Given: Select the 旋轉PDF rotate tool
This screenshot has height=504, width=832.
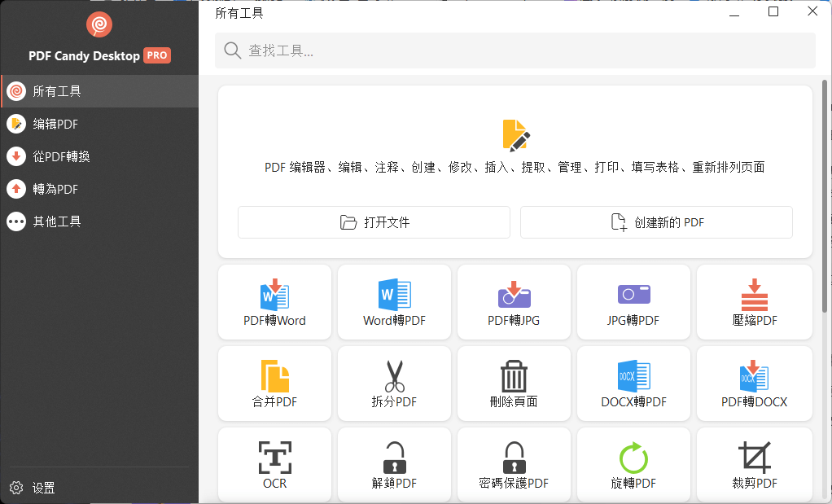Looking at the screenshot, I should [633, 464].
